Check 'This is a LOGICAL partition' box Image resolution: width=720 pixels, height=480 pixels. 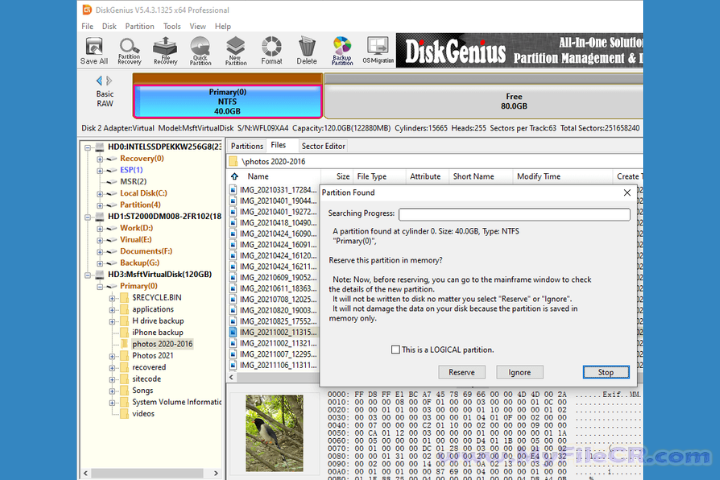point(395,350)
